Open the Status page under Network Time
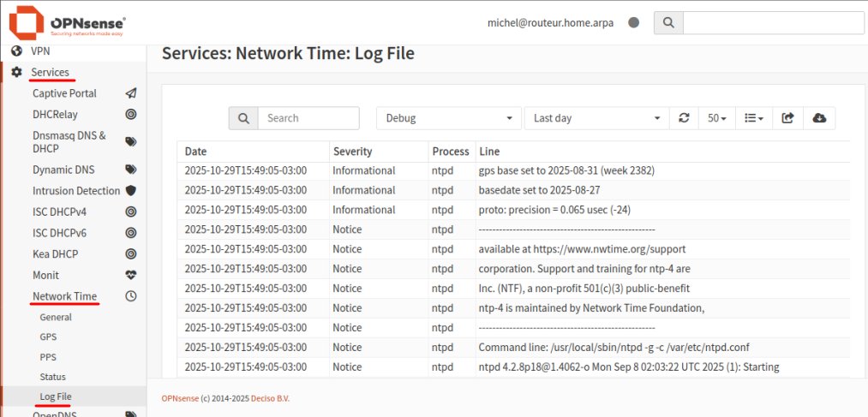 (52, 377)
